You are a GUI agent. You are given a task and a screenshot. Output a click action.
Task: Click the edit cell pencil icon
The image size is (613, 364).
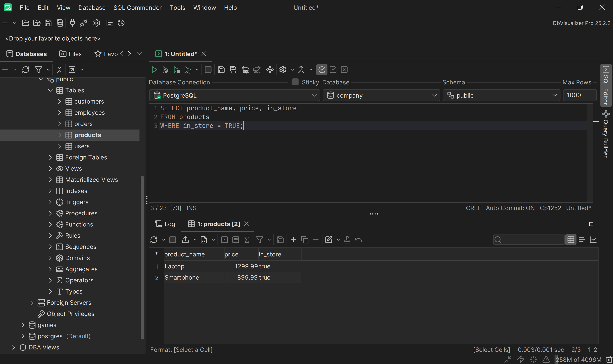[329, 240]
